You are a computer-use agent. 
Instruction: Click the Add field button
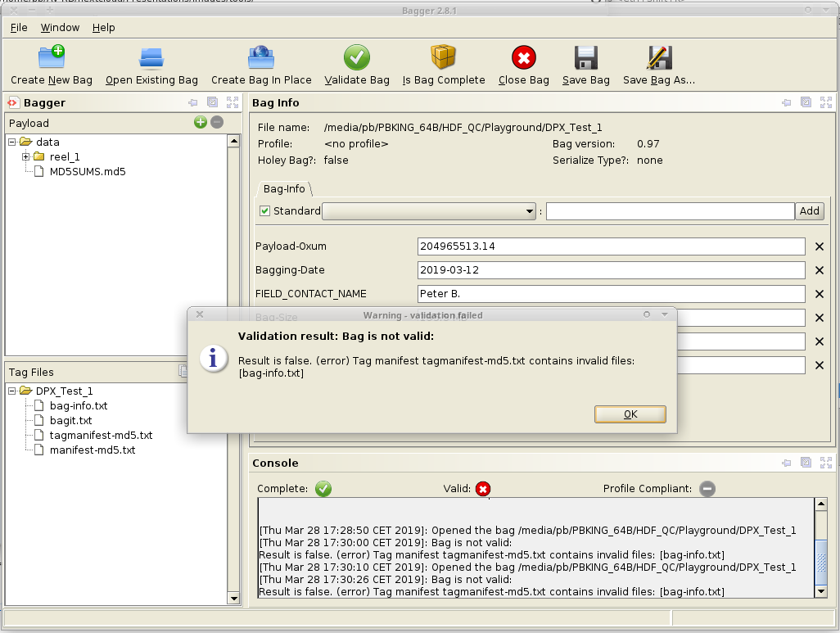click(x=809, y=211)
